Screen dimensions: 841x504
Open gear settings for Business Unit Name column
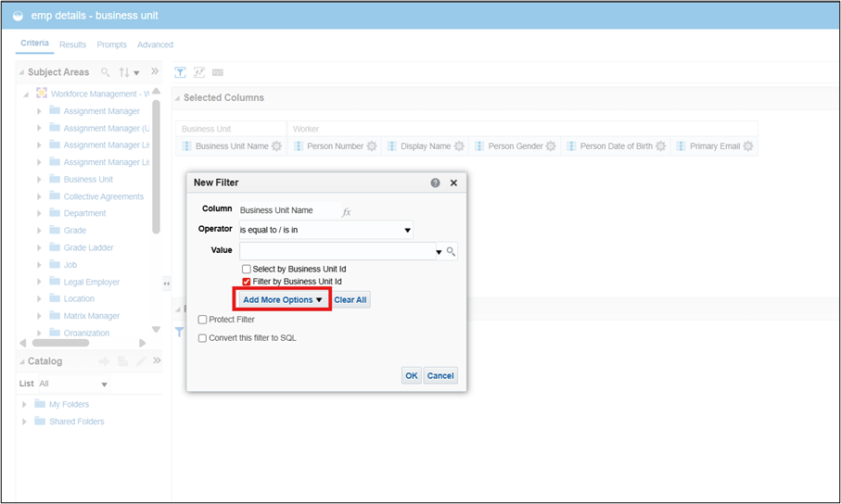(277, 146)
